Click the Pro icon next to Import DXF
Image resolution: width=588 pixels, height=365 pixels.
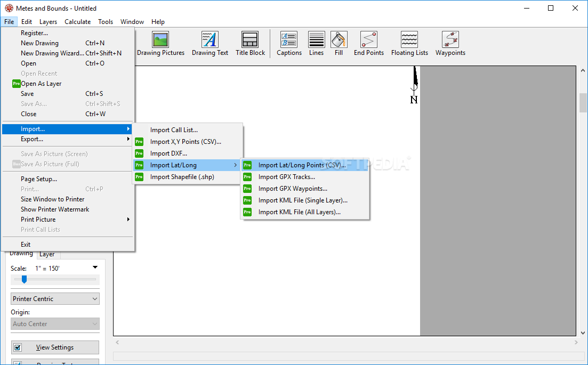tap(139, 153)
